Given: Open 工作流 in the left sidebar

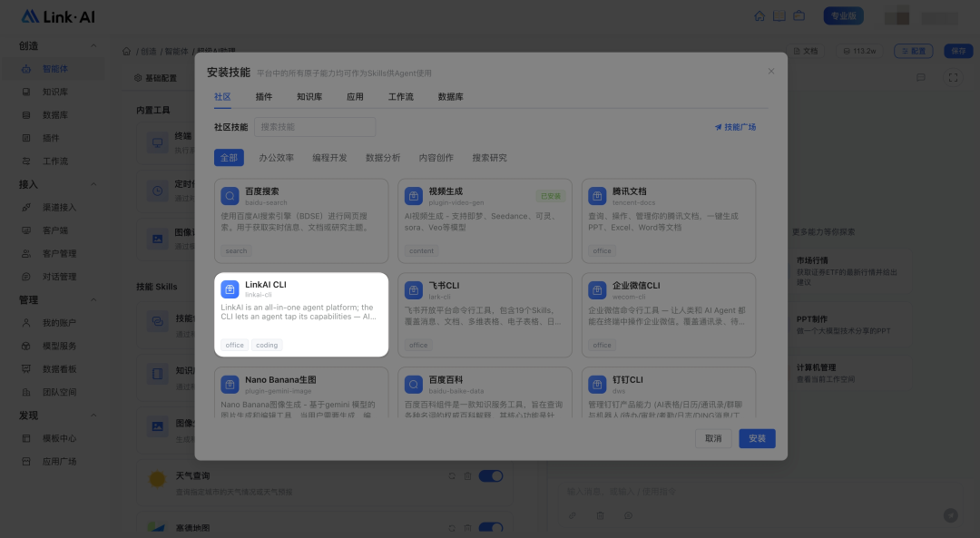Looking at the screenshot, I should (x=54, y=161).
